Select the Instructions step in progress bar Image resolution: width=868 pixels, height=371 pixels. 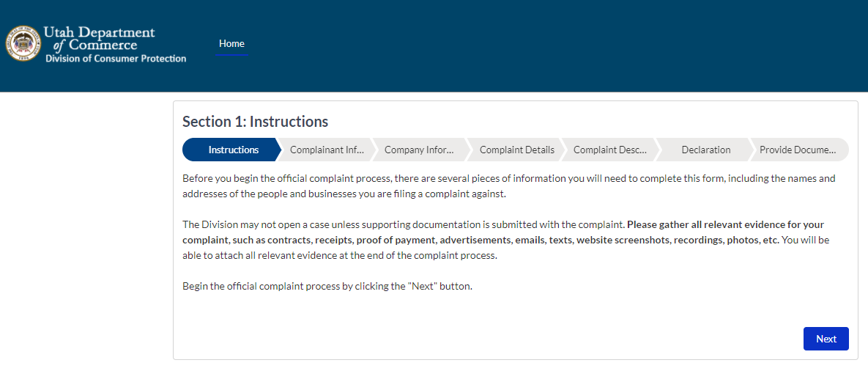click(233, 150)
